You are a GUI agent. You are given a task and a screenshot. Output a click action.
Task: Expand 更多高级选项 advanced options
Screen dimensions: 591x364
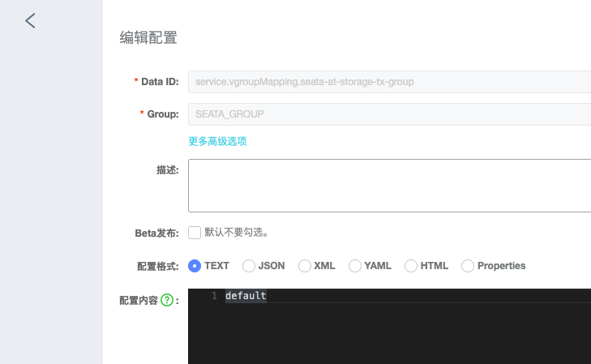[217, 141]
